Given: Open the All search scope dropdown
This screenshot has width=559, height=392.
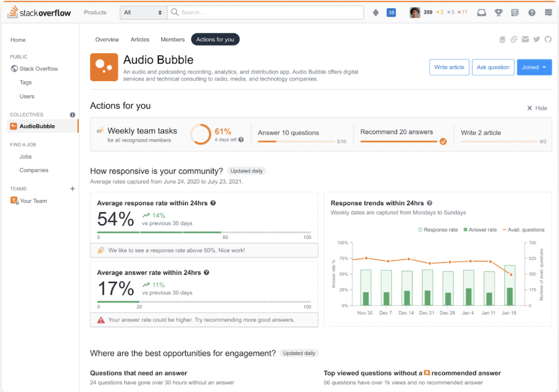Looking at the screenshot, I should coord(143,12).
